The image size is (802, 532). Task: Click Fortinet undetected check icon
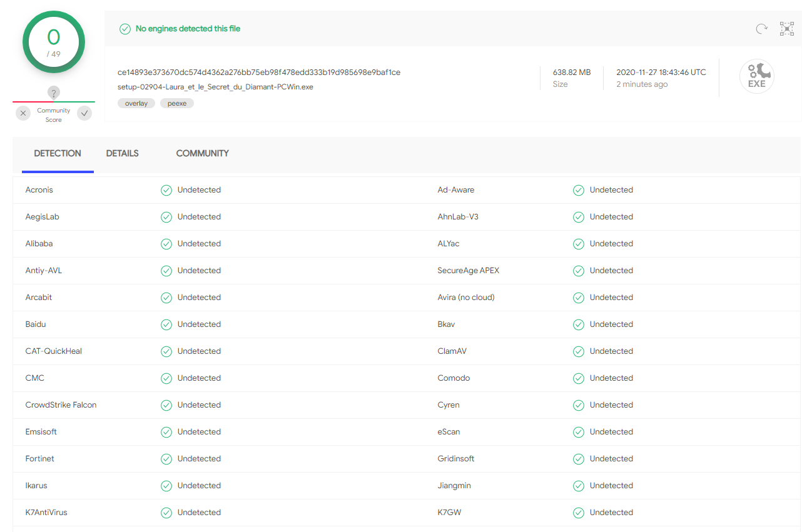point(166,459)
